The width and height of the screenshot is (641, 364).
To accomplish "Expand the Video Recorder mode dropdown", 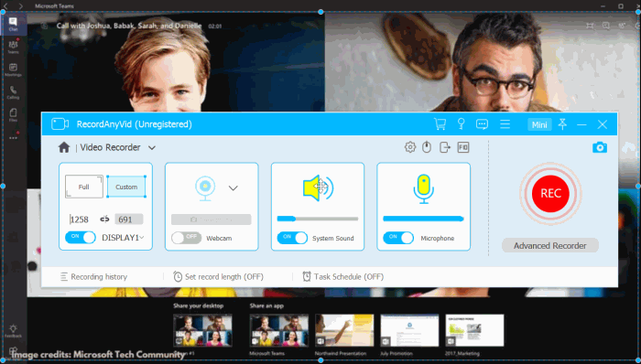I will pyautogui.click(x=152, y=148).
